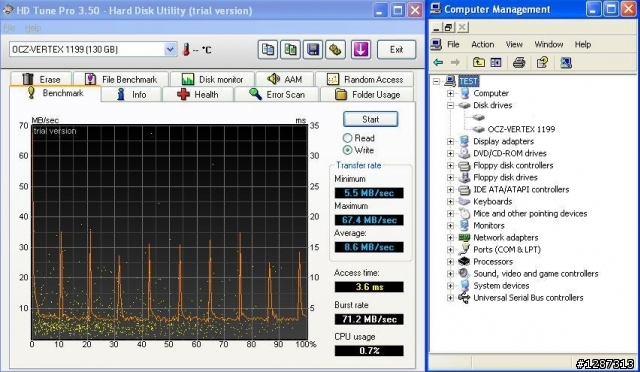Screen dimensions: 640x372
Task: Open the AAM tab
Action: coord(284,79)
